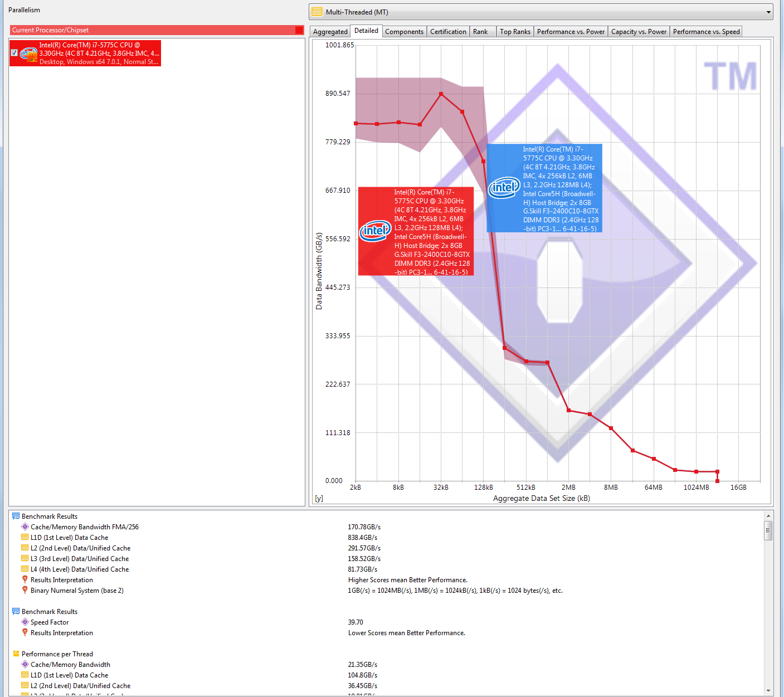The width and height of the screenshot is (784, 697).
Task: Click the Current Processor/Chipset header
Action: (x=157, y=30)
